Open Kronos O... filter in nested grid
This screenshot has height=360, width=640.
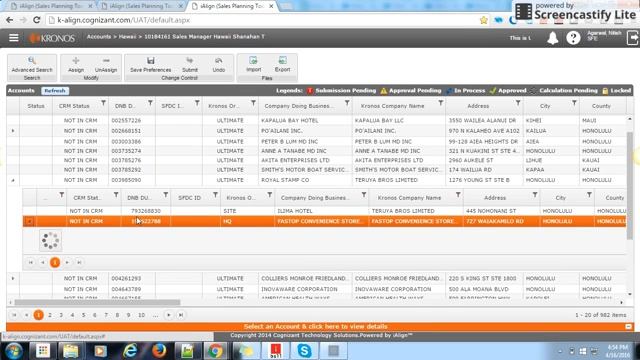tap(269, 195)
